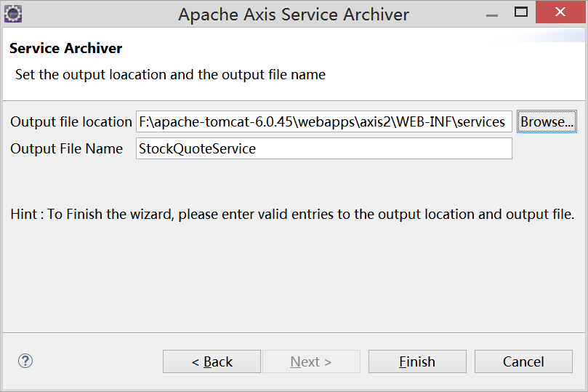Click Finish to complete the wizard
Image resolution: width=588 pixels, height=392 pixels.
point(417,361)
